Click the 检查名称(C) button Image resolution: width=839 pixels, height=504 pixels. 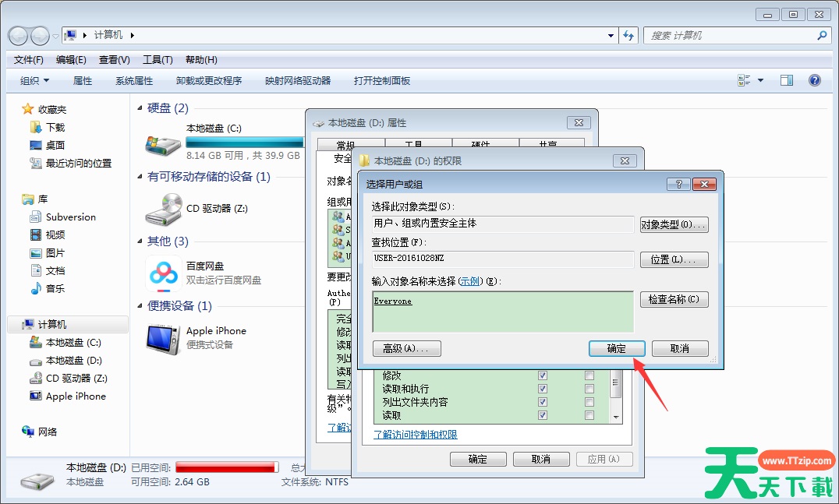tap(674, 299)
